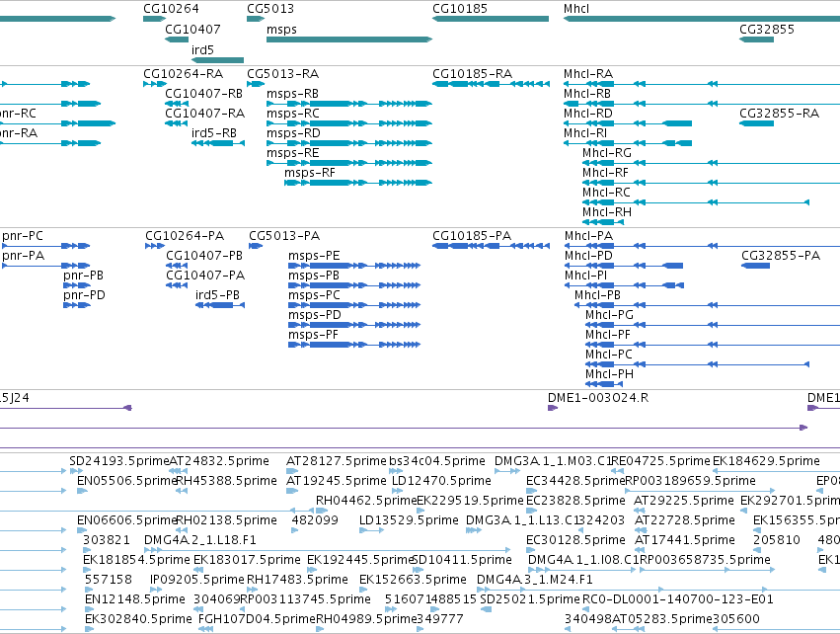This screenshot has width=840, height=634.
Task: Open protein label 'pnr-PD'
Action: click(84, 295)
